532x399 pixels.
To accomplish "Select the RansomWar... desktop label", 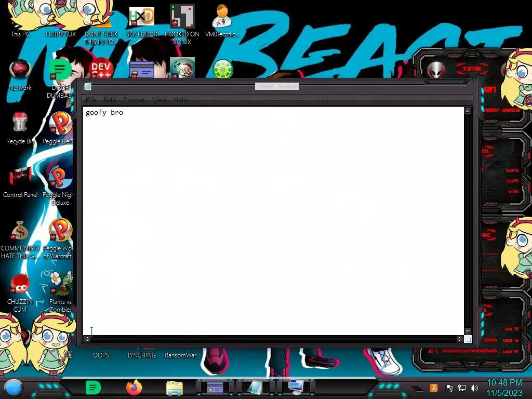I will (x=182, y=355).
